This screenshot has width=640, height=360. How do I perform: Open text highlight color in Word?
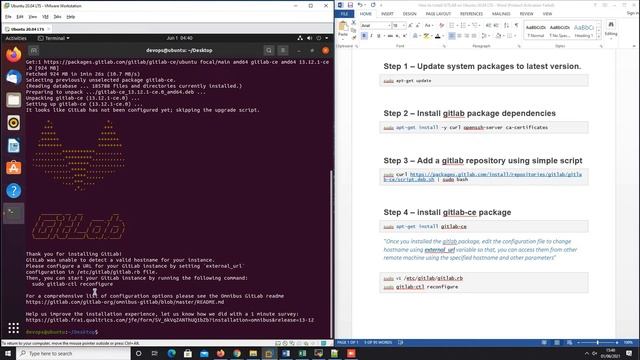pos(427,36)
